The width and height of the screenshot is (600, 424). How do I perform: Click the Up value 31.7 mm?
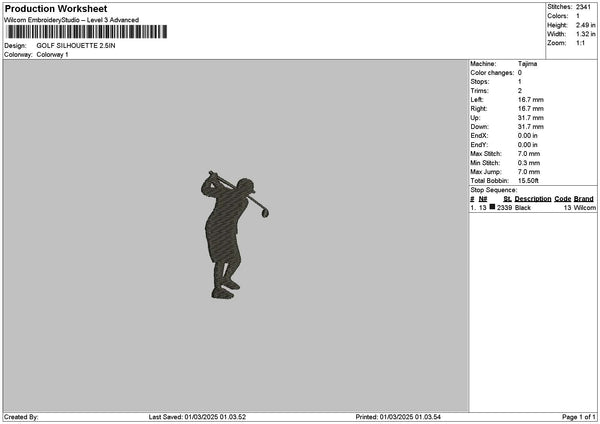pos(531,118)
